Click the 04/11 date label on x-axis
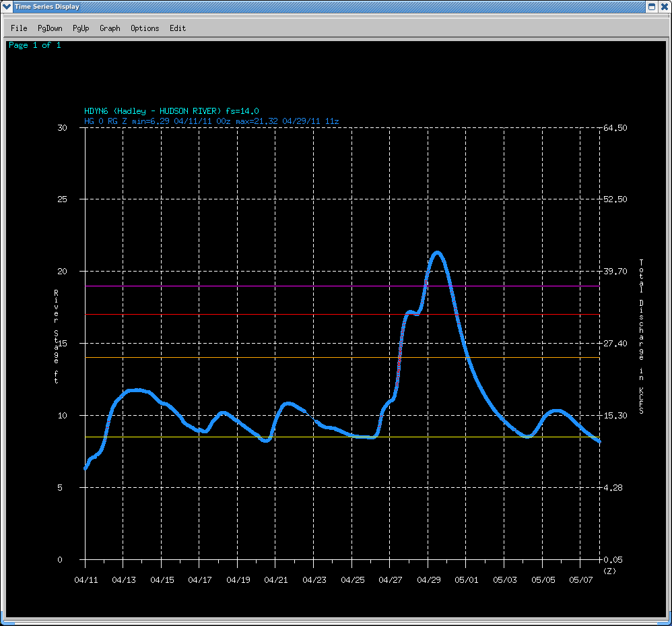Image resolution: width=672 pixels, height=626 pixels. pyautogui.click(x=86, y=580)
